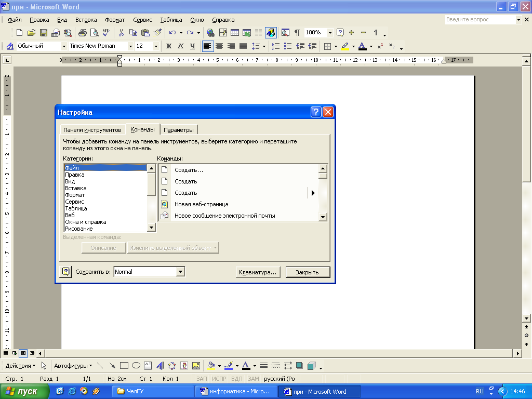
Task: Open the пуск Start button
Action: 24,392
